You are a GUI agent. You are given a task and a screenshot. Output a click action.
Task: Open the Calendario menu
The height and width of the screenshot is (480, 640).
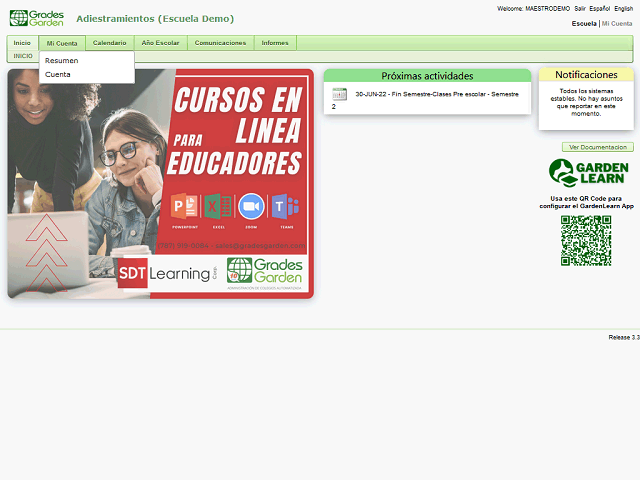(x=109, y=43)
